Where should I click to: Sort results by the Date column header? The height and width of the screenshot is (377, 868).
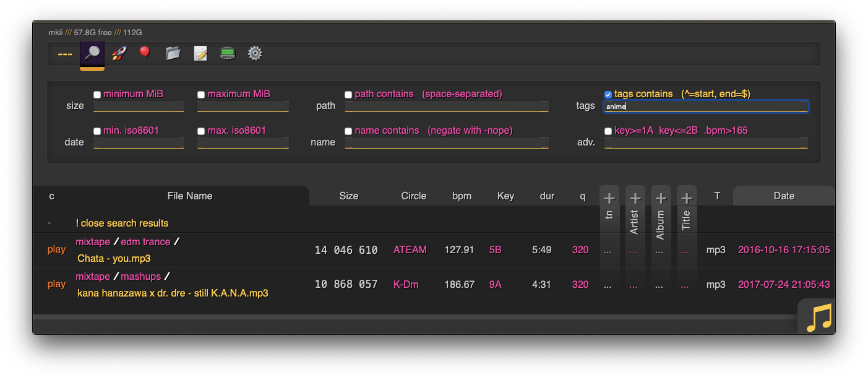(783, 196)
